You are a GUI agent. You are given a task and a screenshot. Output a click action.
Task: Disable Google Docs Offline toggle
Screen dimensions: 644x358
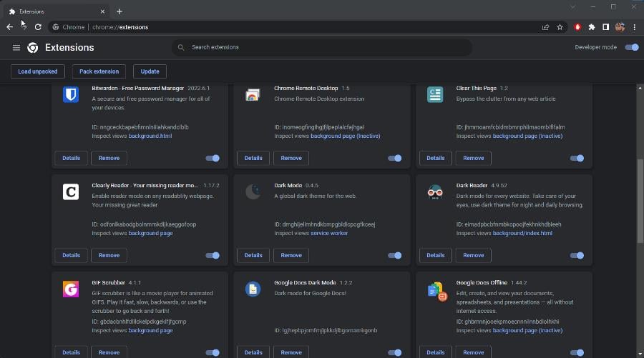click(577, 353)
